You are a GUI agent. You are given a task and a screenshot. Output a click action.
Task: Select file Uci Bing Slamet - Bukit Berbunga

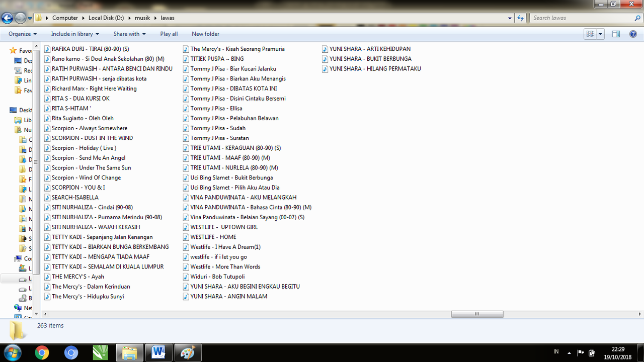tap(231, 177)
